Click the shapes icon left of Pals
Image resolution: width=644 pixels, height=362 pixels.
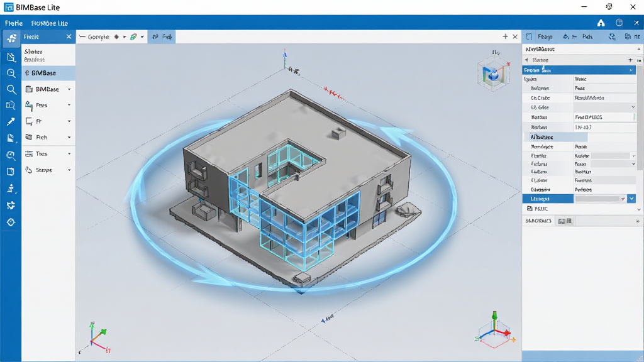tap(566, 36)
